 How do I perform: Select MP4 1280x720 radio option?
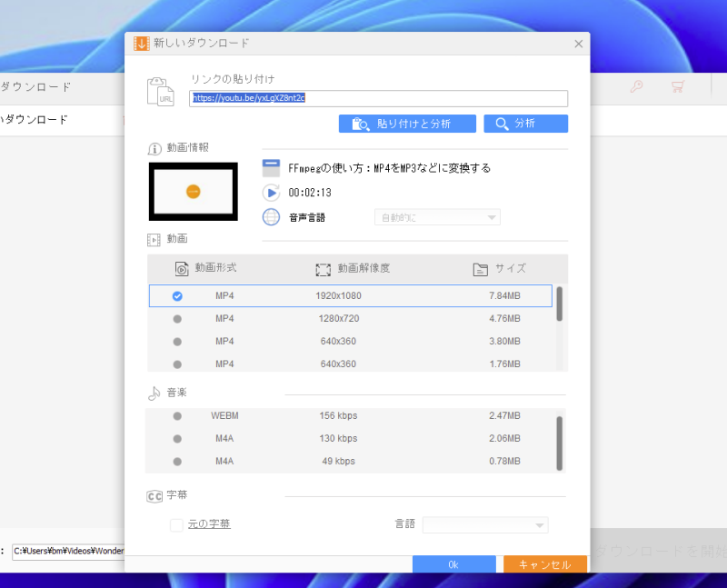(x=177, y=319)
